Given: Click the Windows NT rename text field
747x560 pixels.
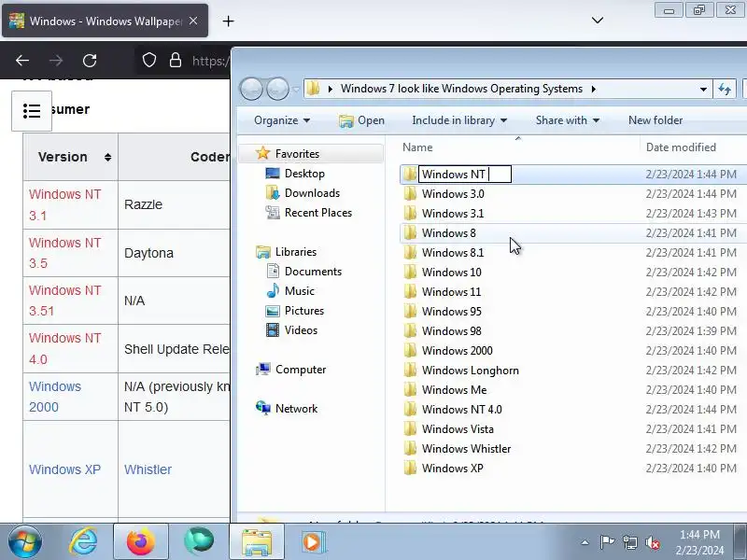Looking at the screenshot, I should (x=464, y=175).
